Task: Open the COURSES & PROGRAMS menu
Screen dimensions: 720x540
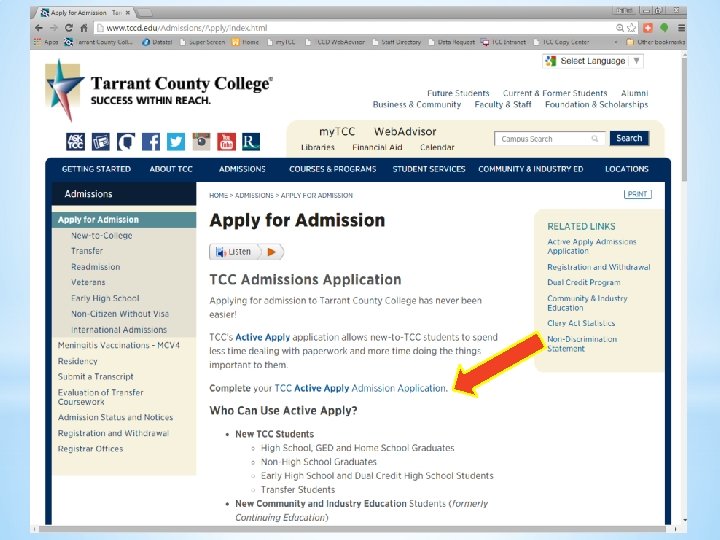Action: (x=332, y=169)
